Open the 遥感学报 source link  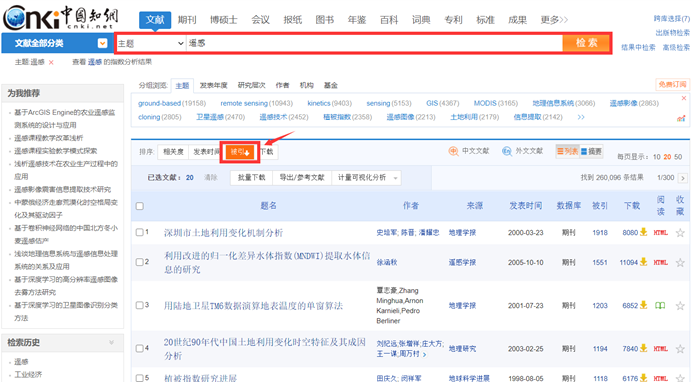(x=462, y=262)
